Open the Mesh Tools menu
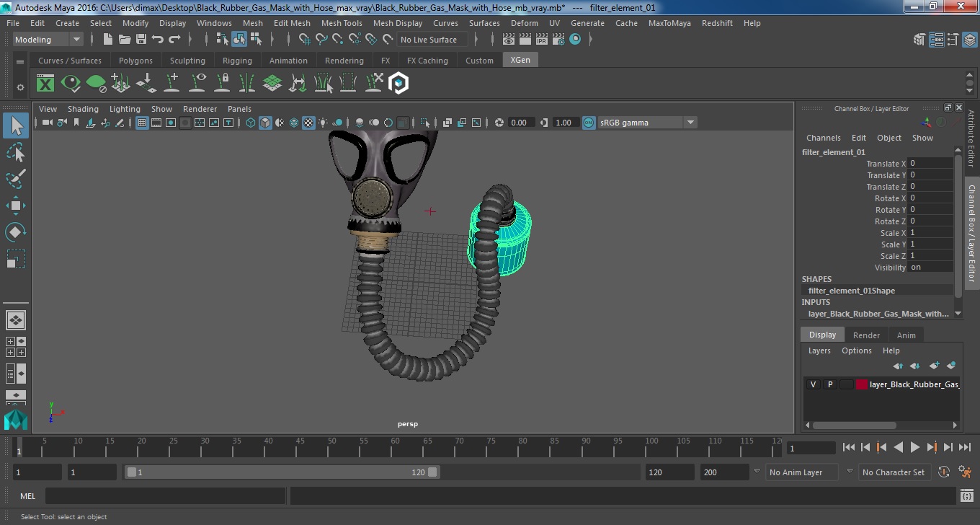The image size is (980, 525). [342, 23]
